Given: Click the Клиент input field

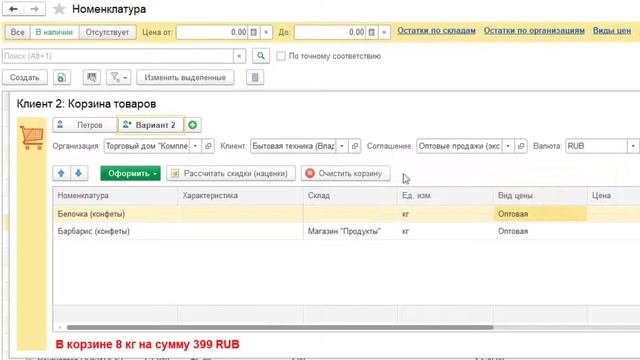Looking at the screenshot, I should tap(293, 146).
